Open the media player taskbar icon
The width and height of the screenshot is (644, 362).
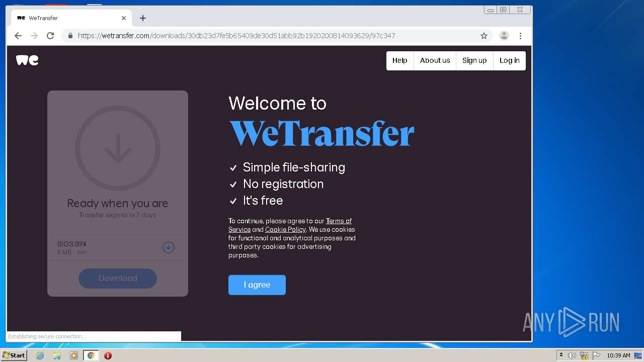pos(74,355)
